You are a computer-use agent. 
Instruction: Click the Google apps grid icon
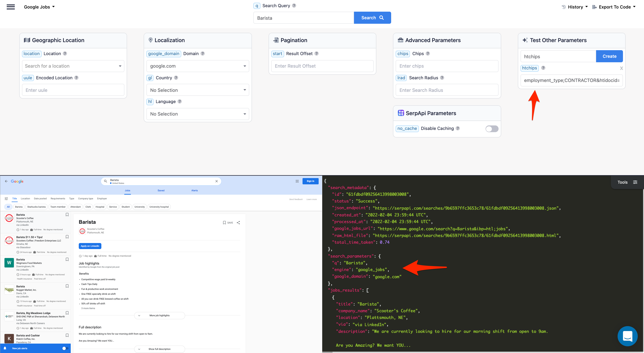coord(297,181)
